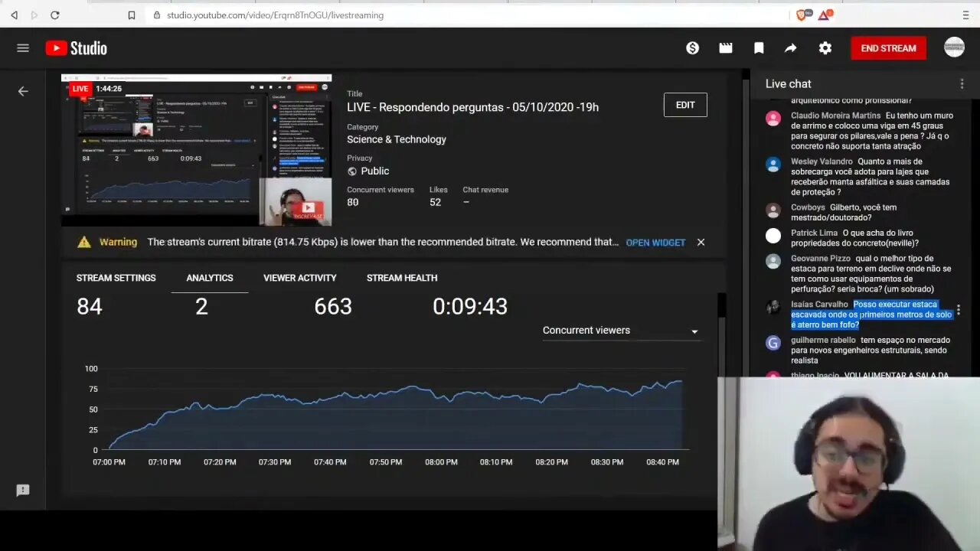This screenshot has width=980, height=551.
Task: Click the Likes count 52
Action: 435,202
